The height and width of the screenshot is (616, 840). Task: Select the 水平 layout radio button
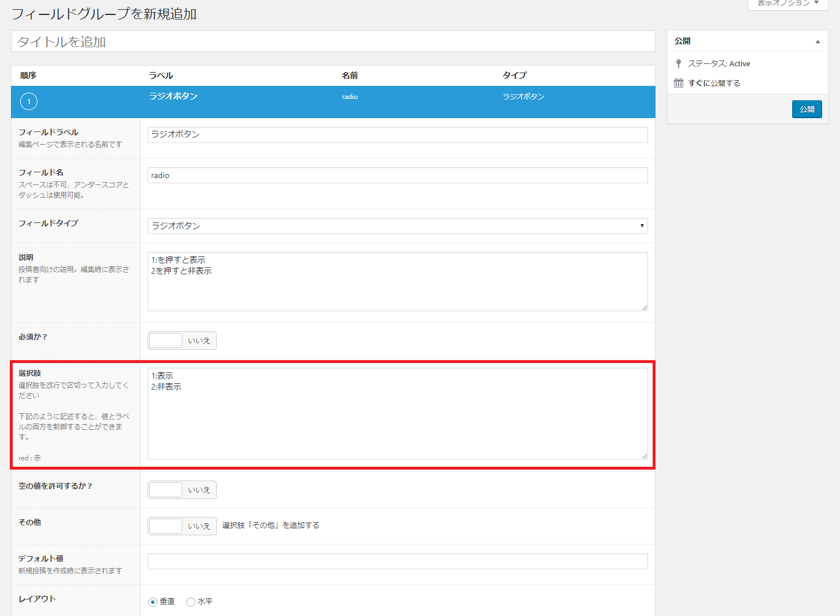point(191,602)
